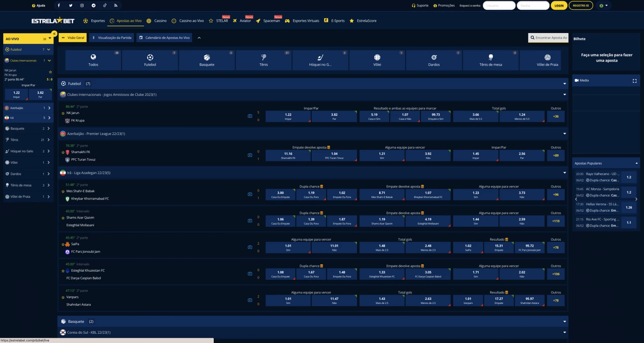Select the Todos sports filter
Viewport: 644px width, 343px height.
tap(93, 60)
